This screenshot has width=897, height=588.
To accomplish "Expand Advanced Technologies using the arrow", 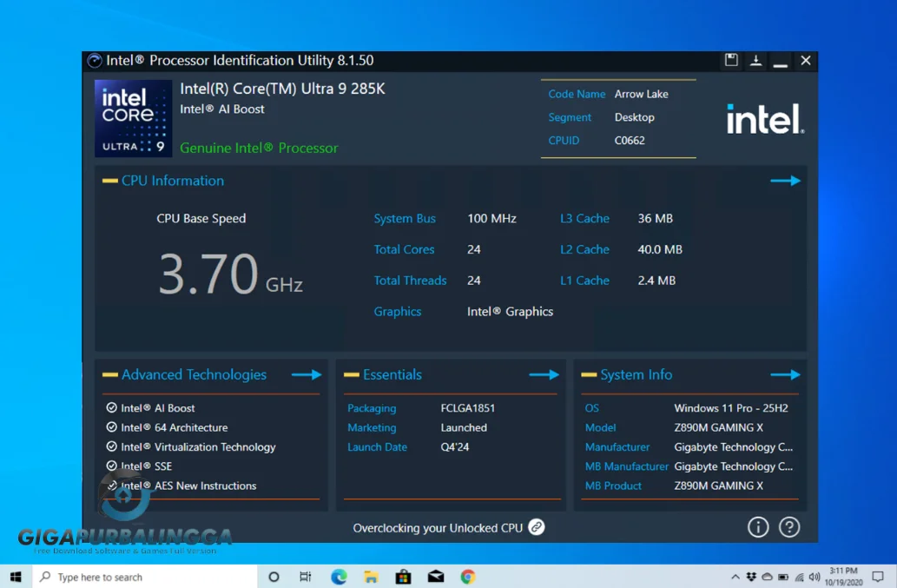I will click(x=306, y=374).
